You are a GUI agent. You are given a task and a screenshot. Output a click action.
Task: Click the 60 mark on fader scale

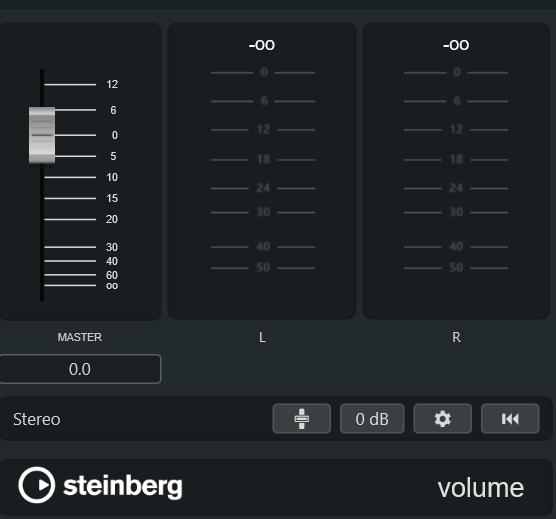pos(112,275)
